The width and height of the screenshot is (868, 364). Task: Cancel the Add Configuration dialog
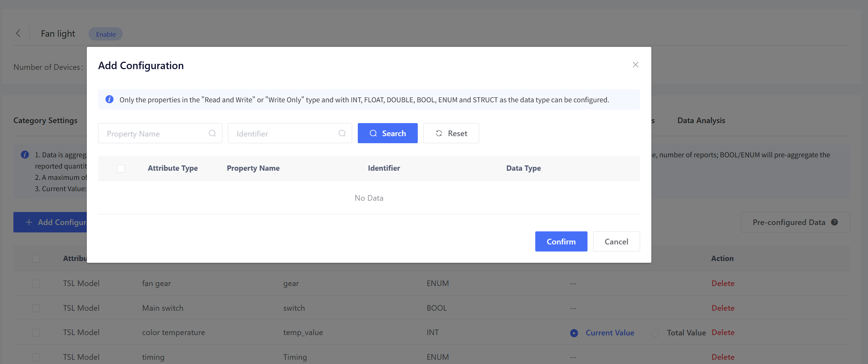tap(616, 242)
